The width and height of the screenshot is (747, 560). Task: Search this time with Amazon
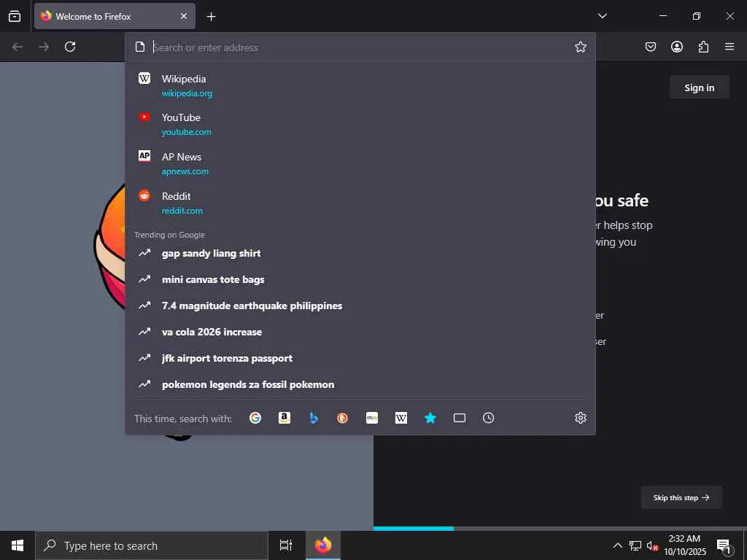coord(285,418)
